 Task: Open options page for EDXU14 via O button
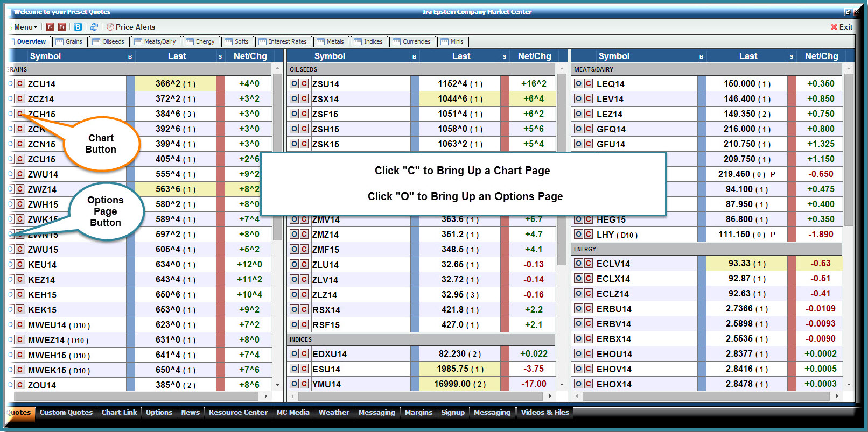294,353
